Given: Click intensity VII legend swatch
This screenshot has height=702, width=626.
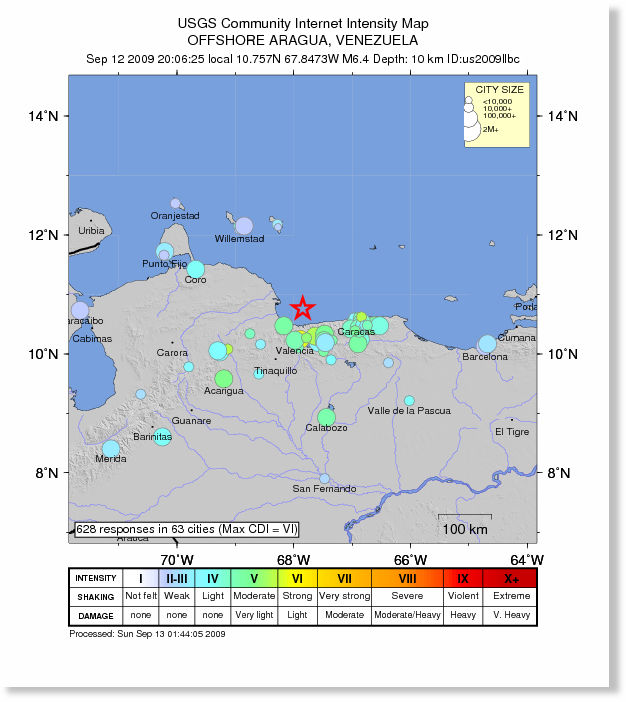Looking at the screenshot, I should click(x=344, y=578).
